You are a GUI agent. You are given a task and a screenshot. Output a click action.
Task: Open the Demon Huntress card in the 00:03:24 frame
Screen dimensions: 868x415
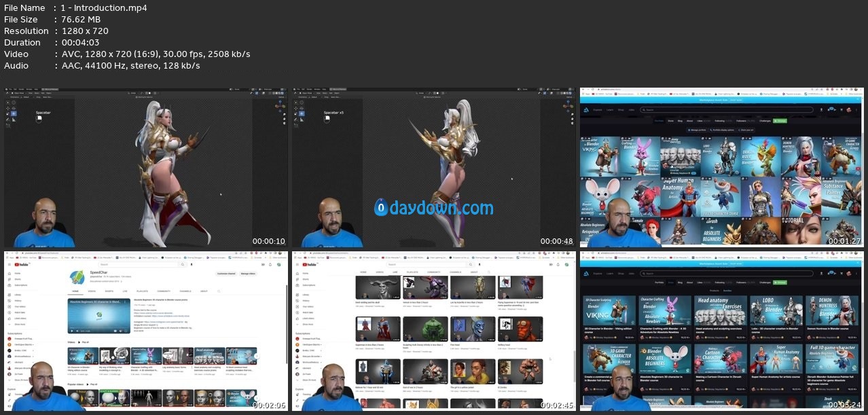coord(832,310)
